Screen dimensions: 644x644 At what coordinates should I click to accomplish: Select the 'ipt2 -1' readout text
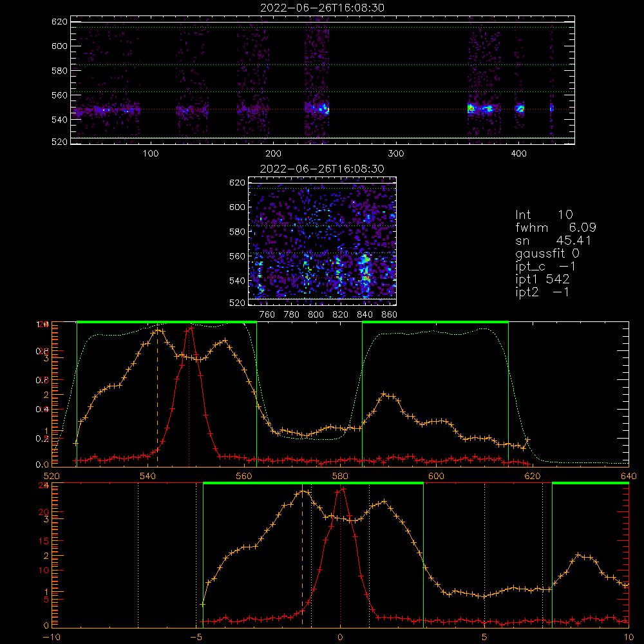click(x=542, y=292)
